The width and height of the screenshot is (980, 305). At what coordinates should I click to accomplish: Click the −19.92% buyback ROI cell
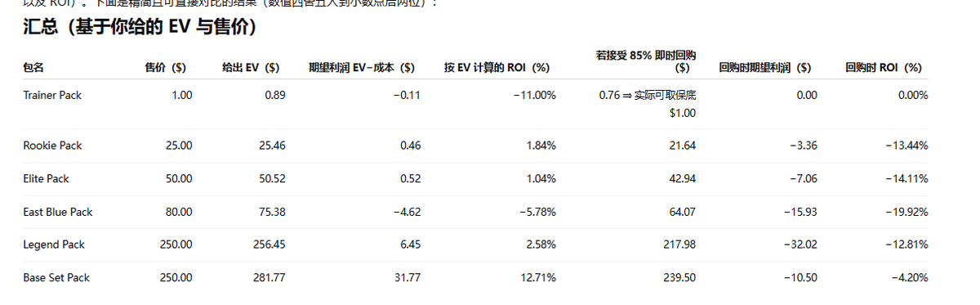coord(906,212)
